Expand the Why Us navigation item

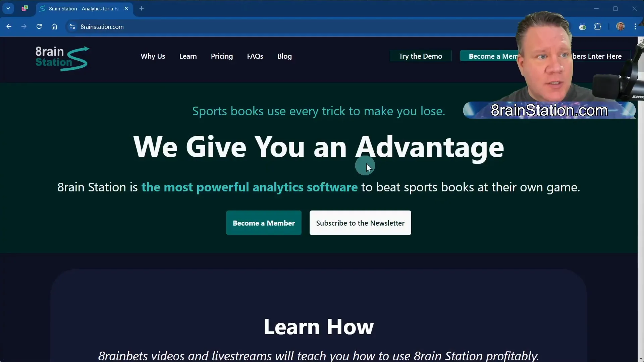click(153, 56)
